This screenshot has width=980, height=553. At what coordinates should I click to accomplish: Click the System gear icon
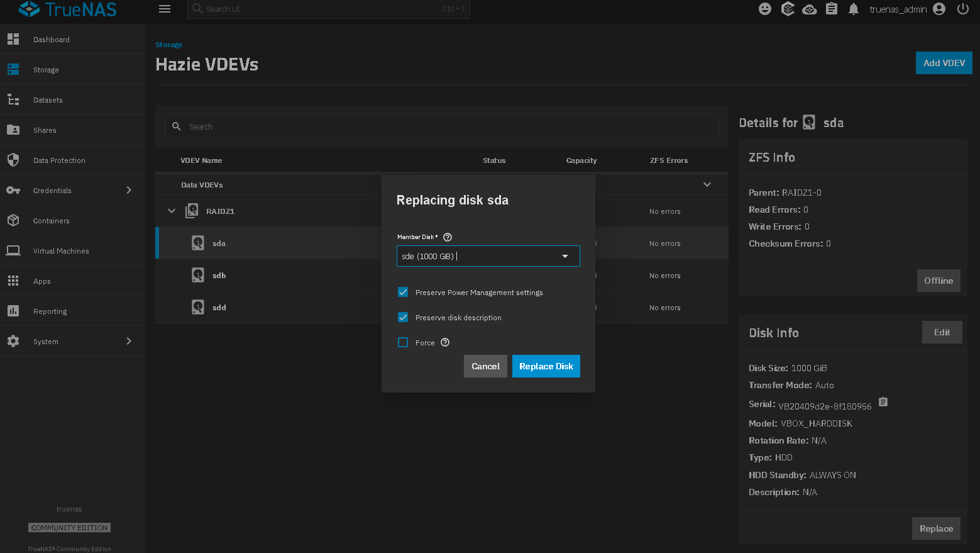coord(13,341)
